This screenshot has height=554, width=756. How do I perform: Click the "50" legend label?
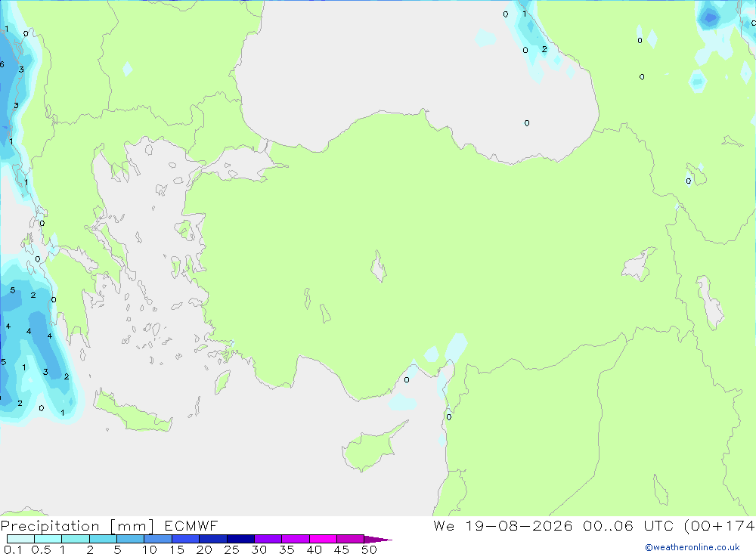[369, 549]
